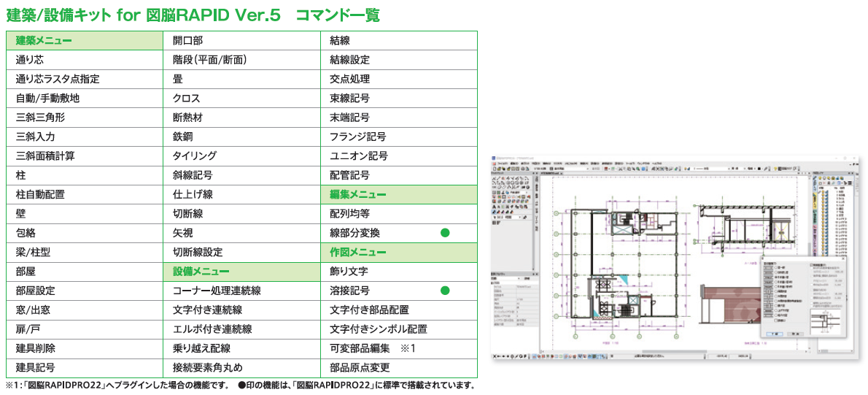Select the 文字付き部品配置 cell
The width and height of the screenshot is (868, 395).
398,310
